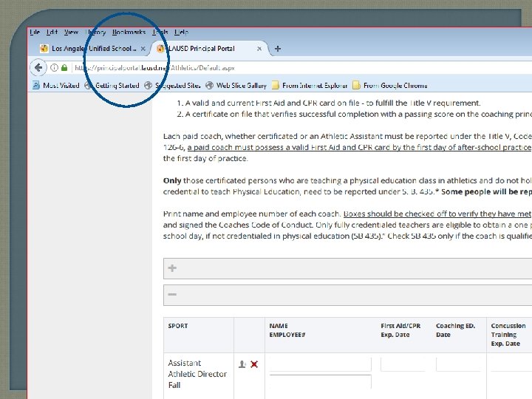Open From Google Chrome bookmark folder

[390, 85]
